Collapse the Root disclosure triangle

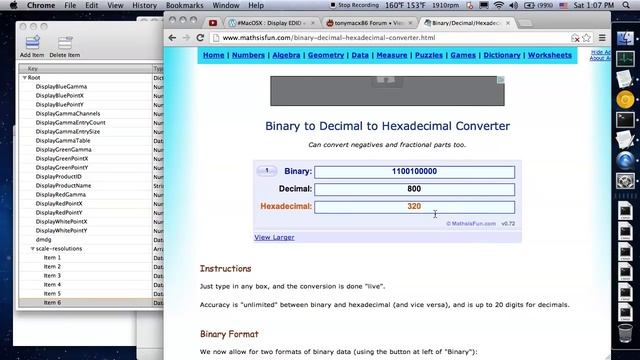coord(24,78)
